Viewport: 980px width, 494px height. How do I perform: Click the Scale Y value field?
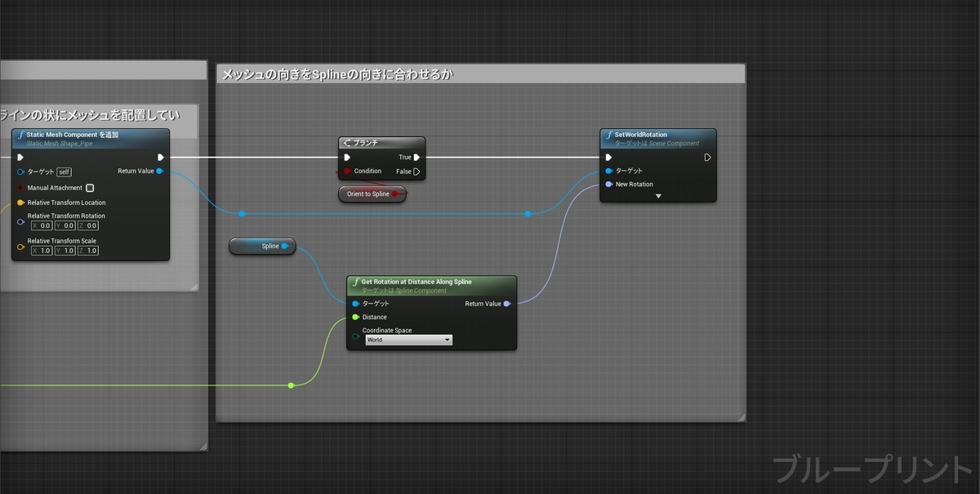pos(65,251)
